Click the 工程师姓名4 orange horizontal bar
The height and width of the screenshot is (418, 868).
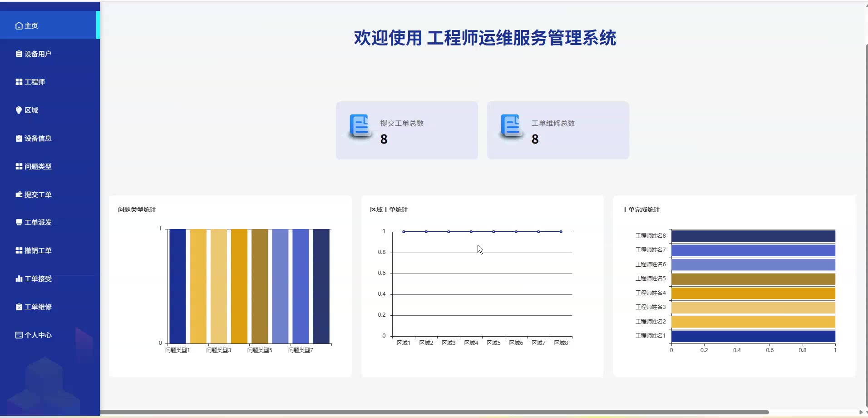point(753,294)
